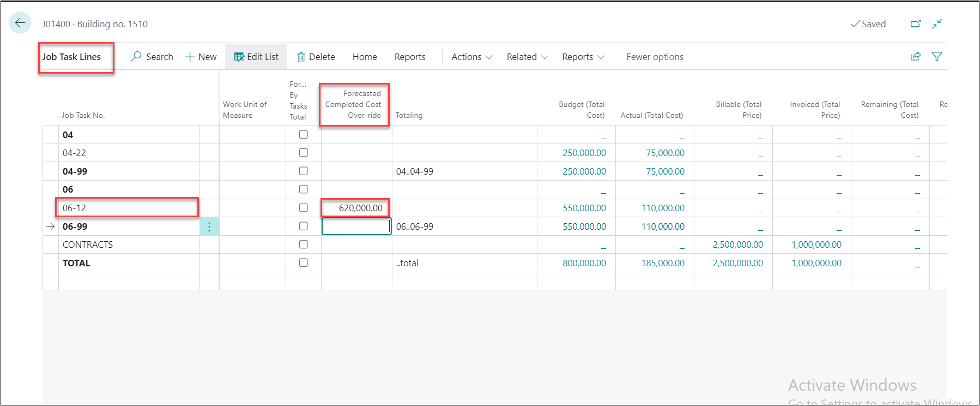Open page in new window icon

click(916, 24)
